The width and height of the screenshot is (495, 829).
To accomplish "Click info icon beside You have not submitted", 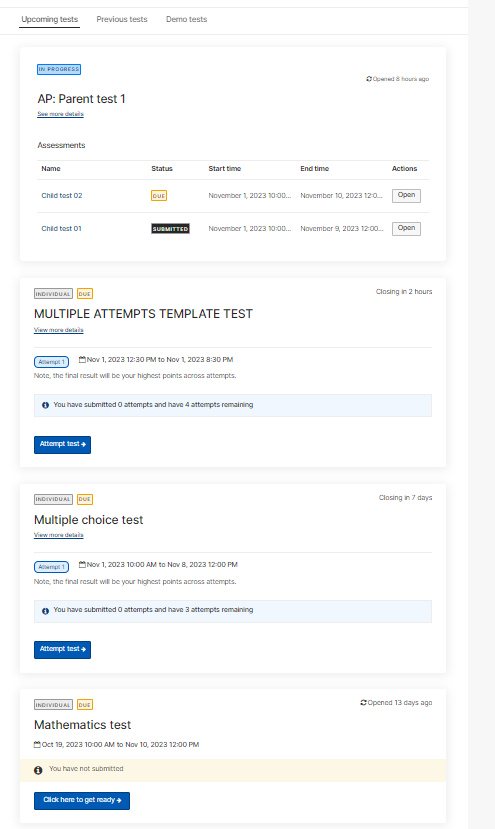I will 38,770.
